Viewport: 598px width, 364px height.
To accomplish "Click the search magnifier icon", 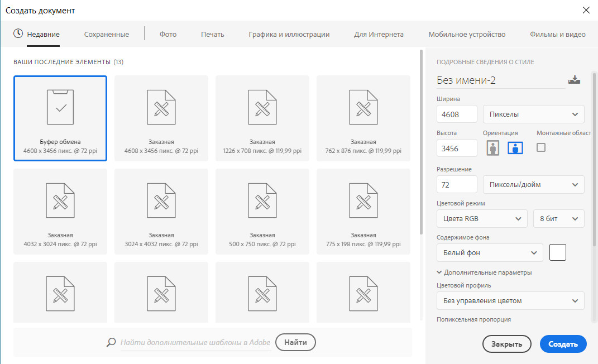I will coord(111,342).
